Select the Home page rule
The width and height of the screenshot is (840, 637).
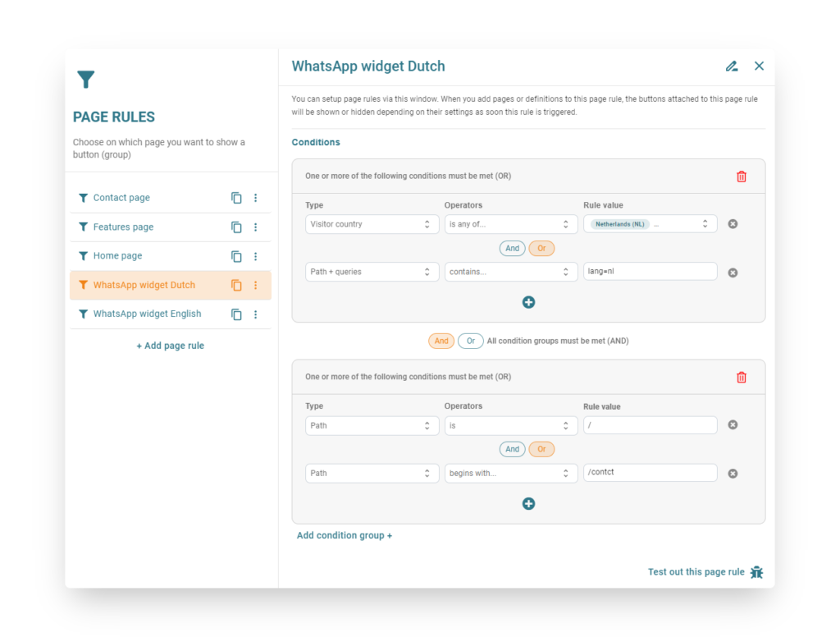[x=117, y=256]
